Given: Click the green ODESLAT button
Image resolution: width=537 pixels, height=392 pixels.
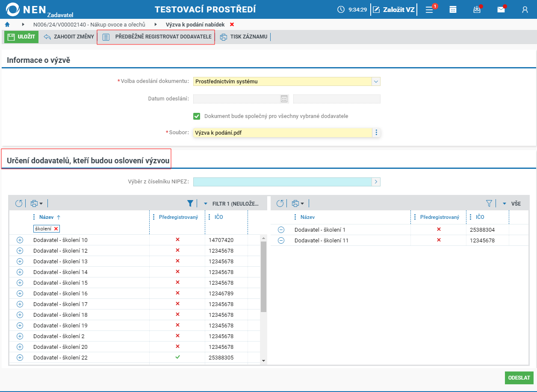Looking at the screenshot, I should coord(519,378).
